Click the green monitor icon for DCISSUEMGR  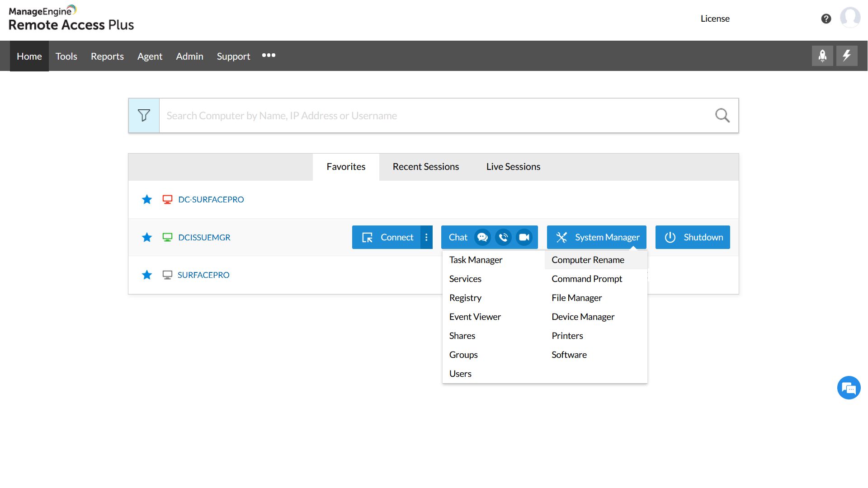click(167, 237)
